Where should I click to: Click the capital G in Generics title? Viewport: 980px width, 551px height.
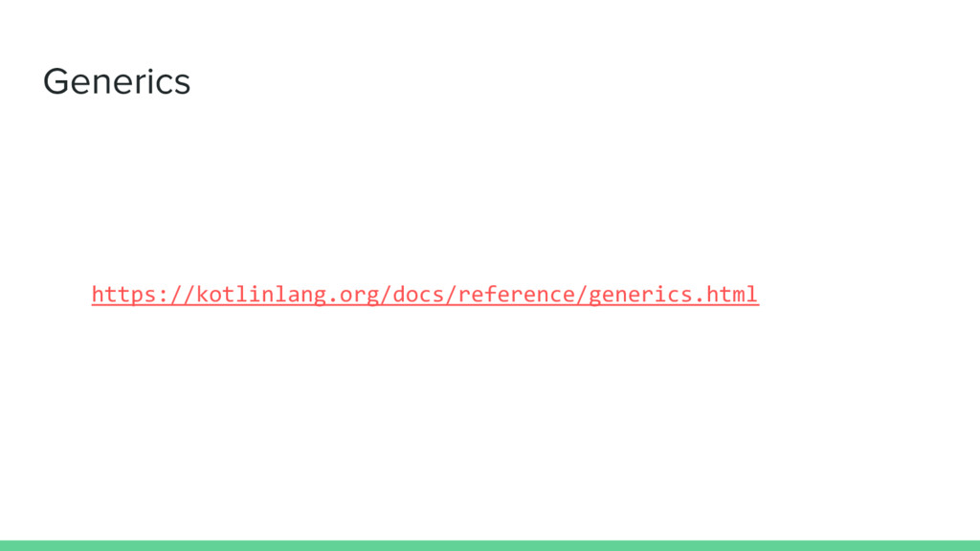click(x=56, y=82)
